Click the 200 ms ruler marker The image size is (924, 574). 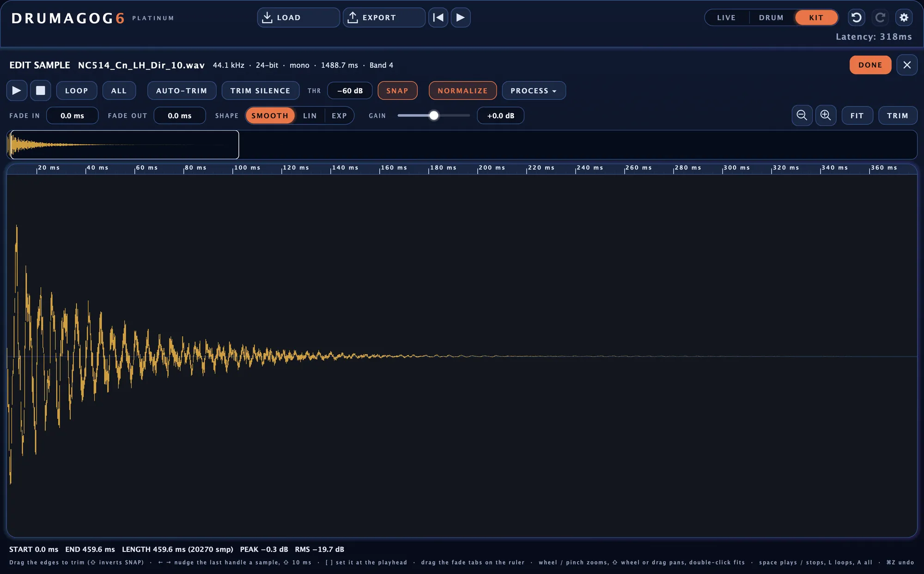pos(492,168)
